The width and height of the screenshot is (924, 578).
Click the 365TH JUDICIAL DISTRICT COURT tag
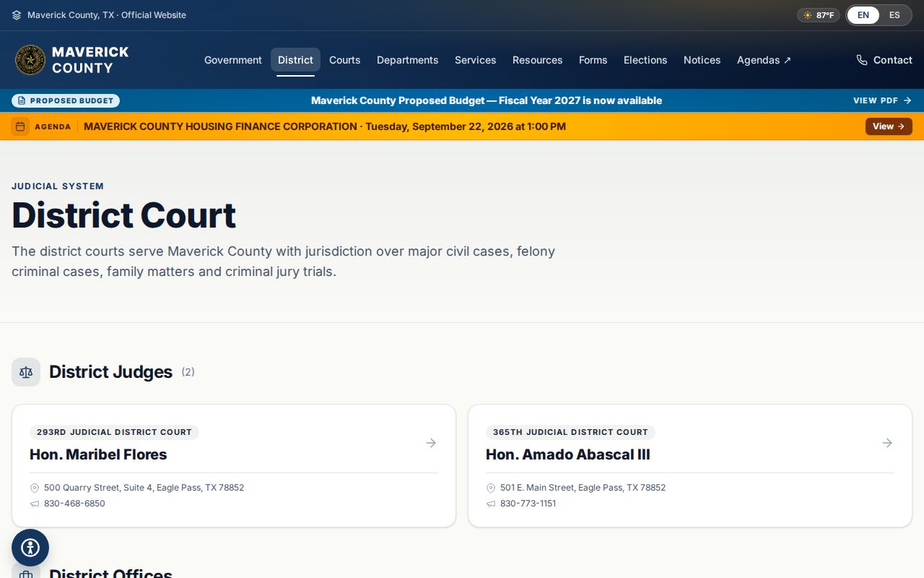point(570,432)
